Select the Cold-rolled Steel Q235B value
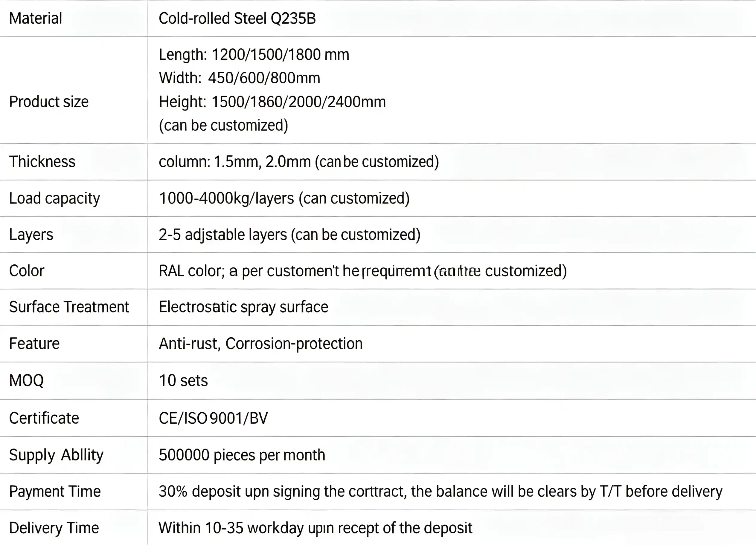 [237, 18]
